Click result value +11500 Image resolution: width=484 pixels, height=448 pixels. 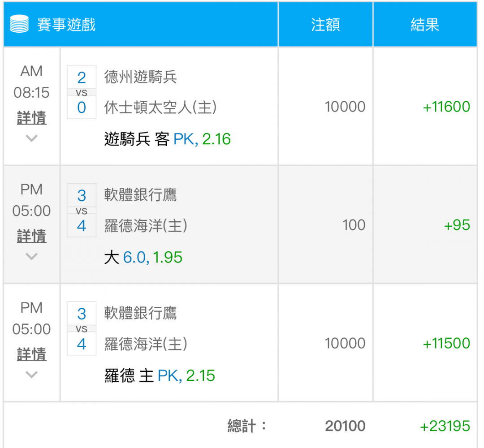pyautogui.click(x=446, y=343)
